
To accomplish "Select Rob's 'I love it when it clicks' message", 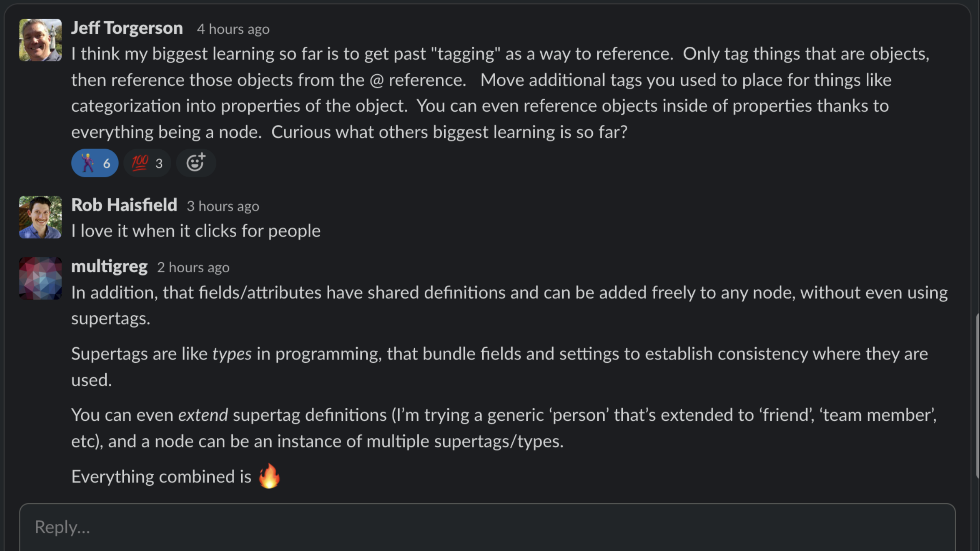I will click(196, 231).
